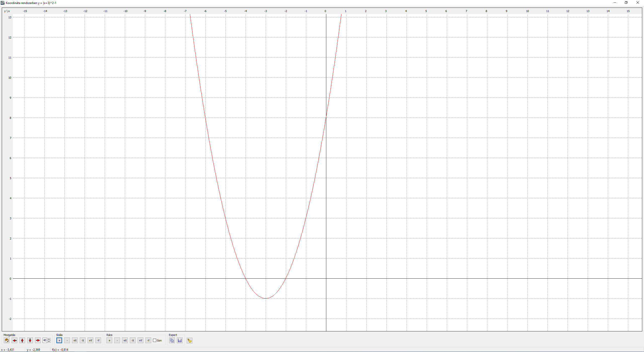The height and width of the screenshot is (352, 644).
Task: Move the graph right with red arrow
Action: coord(38,340)
